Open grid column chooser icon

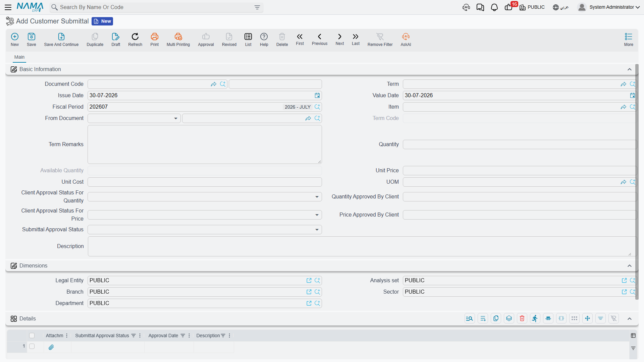coord(633,336)
